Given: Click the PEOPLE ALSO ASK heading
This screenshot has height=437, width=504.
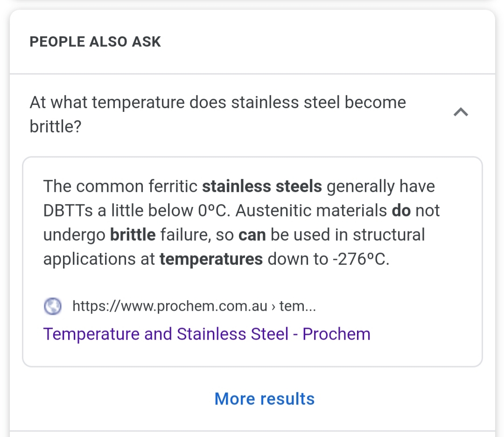Looking at the screenshot, I should click(95, 42).
